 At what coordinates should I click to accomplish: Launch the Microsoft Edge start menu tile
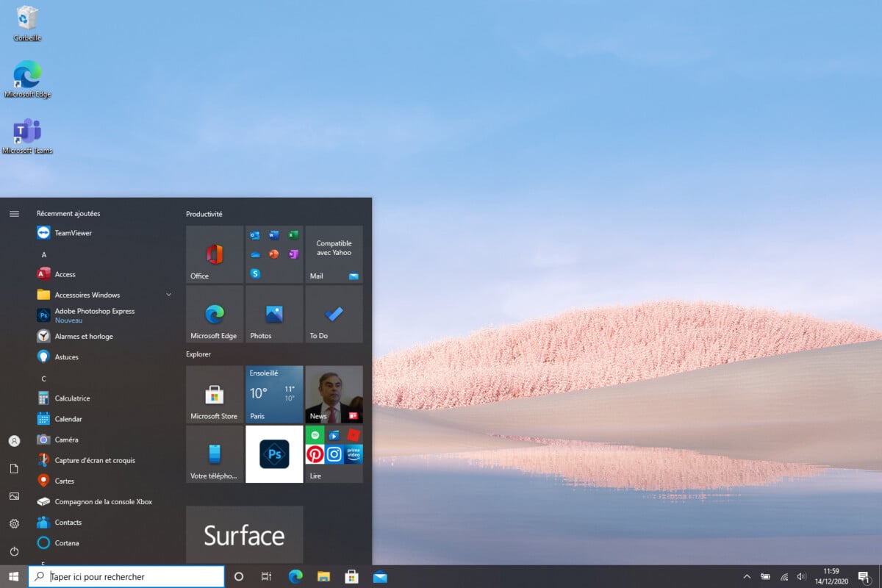click(214, 314)
